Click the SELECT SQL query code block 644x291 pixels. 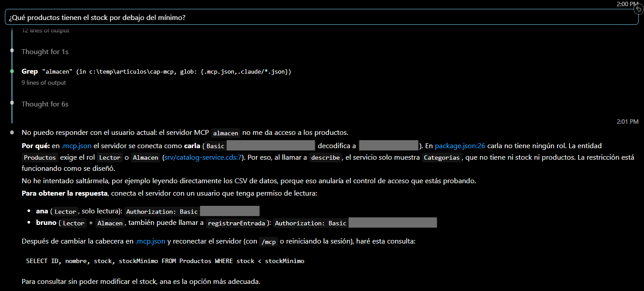tap(165, 261)
